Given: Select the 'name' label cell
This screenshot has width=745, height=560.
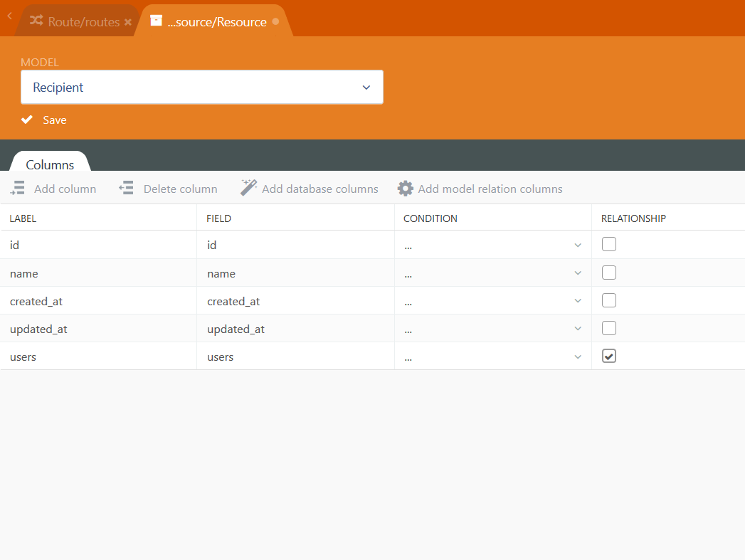Looking at the screenshot, I should click(x=98, y=273).
